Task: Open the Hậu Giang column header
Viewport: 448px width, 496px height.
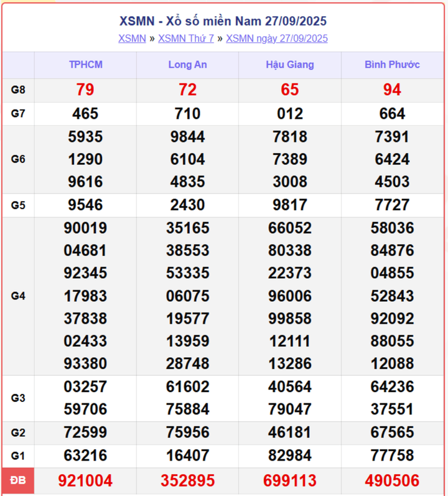Action: pyautogui.click(x=289, y=65)
